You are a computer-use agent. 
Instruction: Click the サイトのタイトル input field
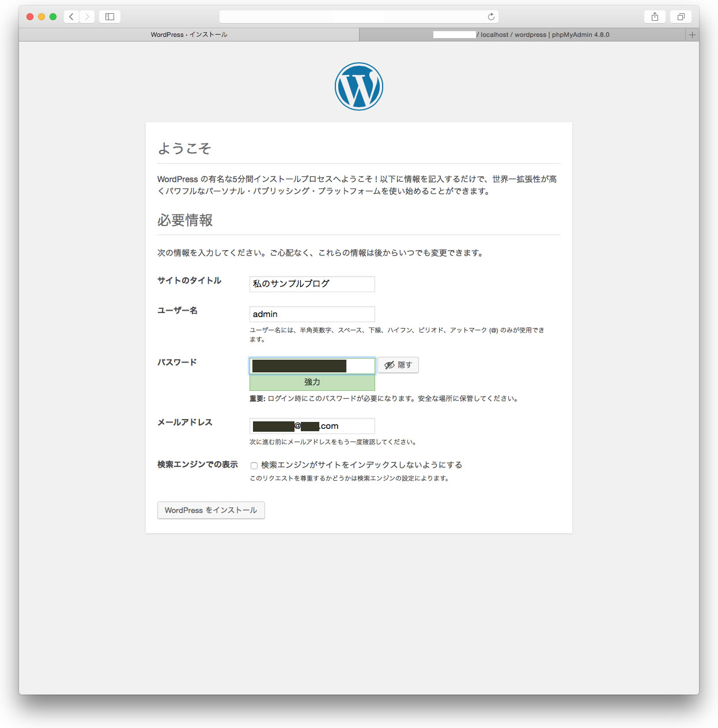312,284
